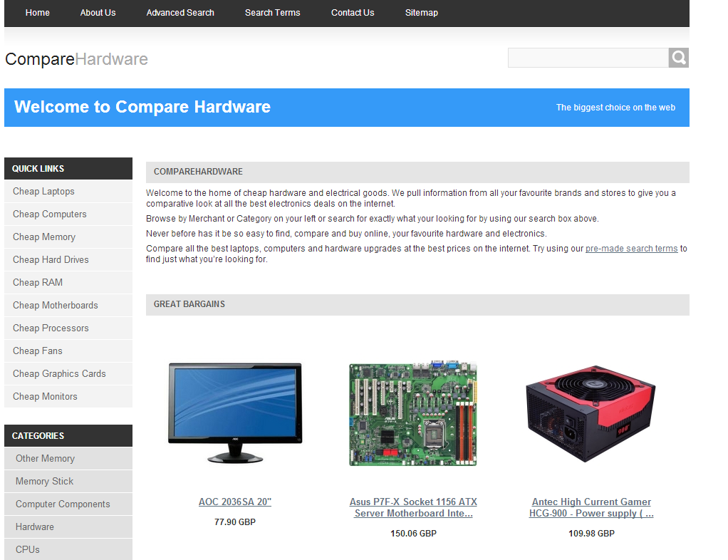Select Cheap Memory in Quick Links
Image resolution: width=728 pixels, height=560 pixels.
coord(68,237)
